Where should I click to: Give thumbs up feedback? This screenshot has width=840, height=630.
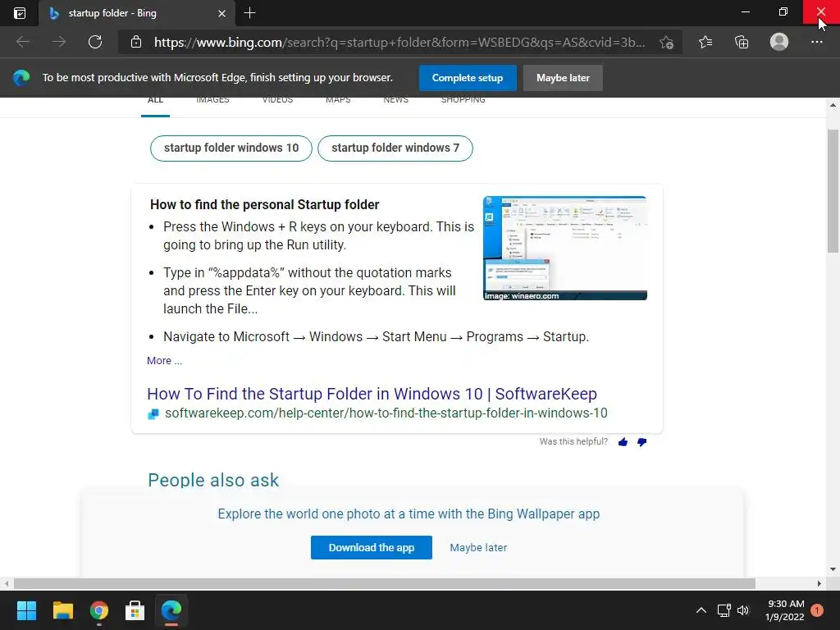[623, 442]
